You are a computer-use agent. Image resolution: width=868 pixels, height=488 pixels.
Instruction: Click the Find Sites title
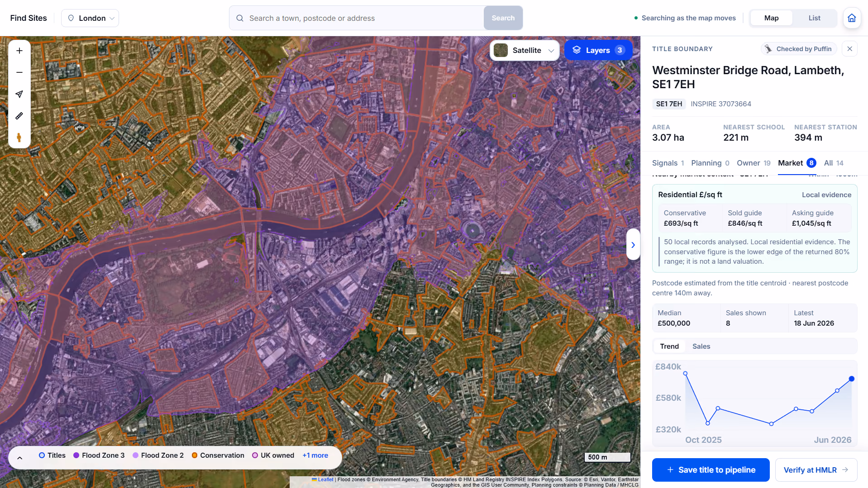click(29, 18)
